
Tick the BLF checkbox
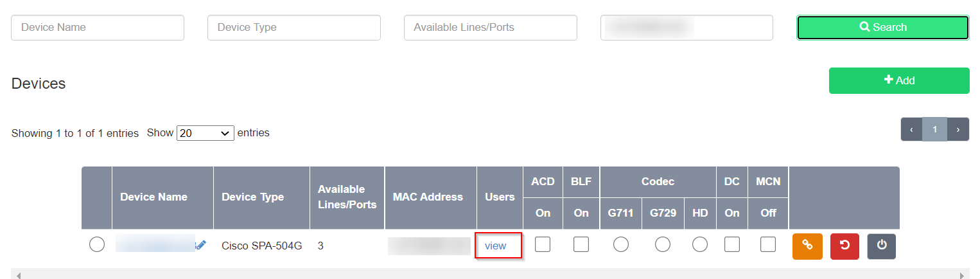point(581,244)
